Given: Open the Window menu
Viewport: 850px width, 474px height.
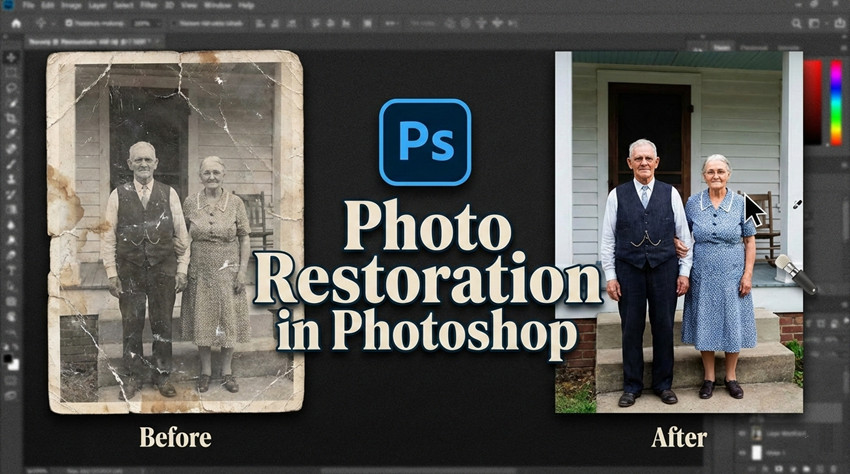Looking at the screenshot, I should pos(217,5).
